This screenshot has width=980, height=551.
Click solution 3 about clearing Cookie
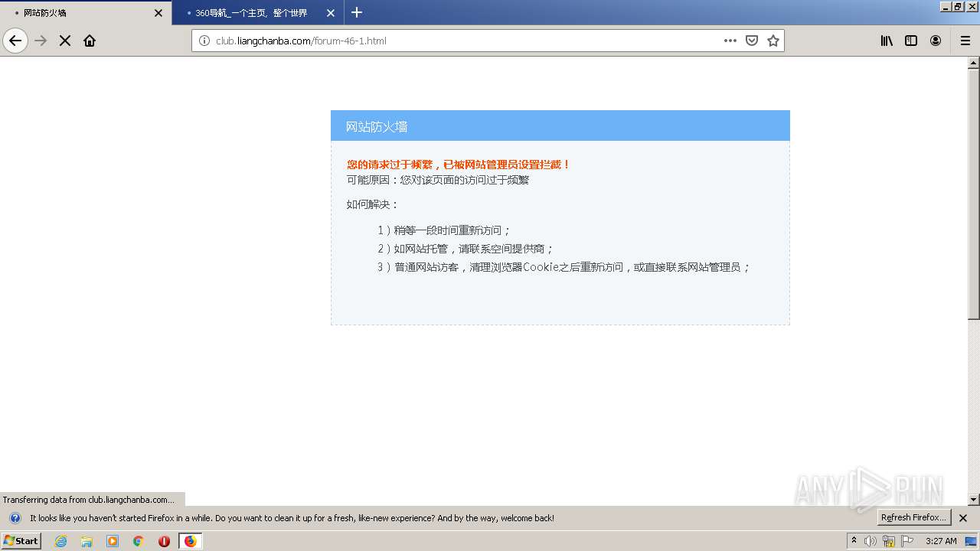(564, 267)
